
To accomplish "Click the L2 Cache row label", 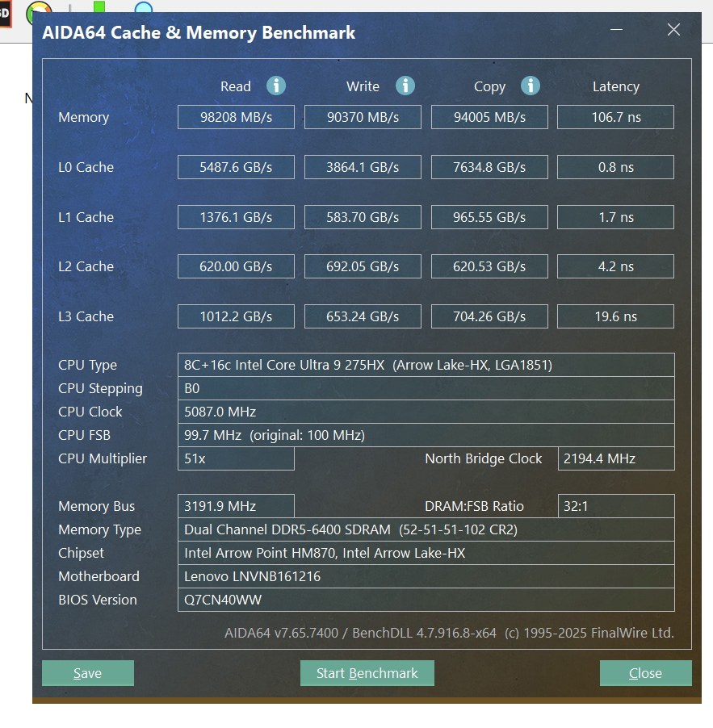I will coord(86,266).
